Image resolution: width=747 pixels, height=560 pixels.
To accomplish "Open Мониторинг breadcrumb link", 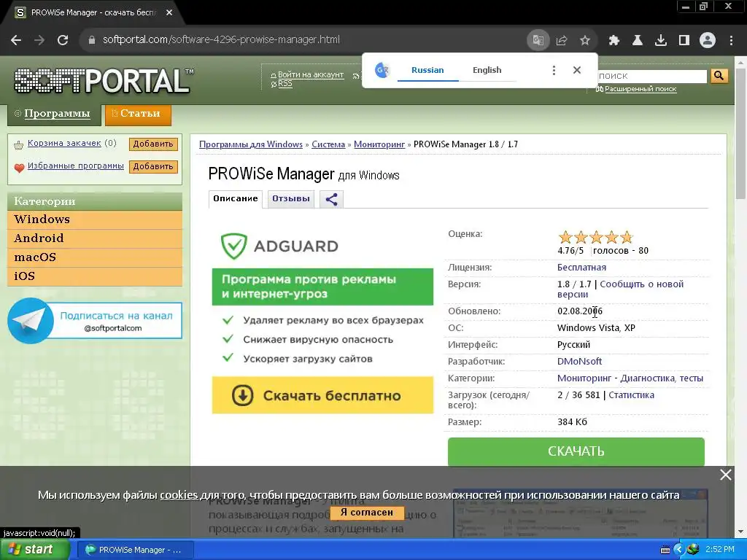I will click(379, 144).
